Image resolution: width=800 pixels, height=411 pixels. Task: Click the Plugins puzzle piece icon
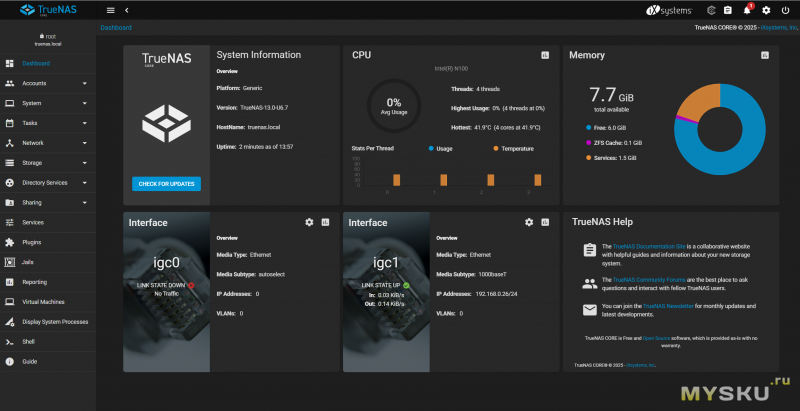pyautogui.click(x=9, y=242)
